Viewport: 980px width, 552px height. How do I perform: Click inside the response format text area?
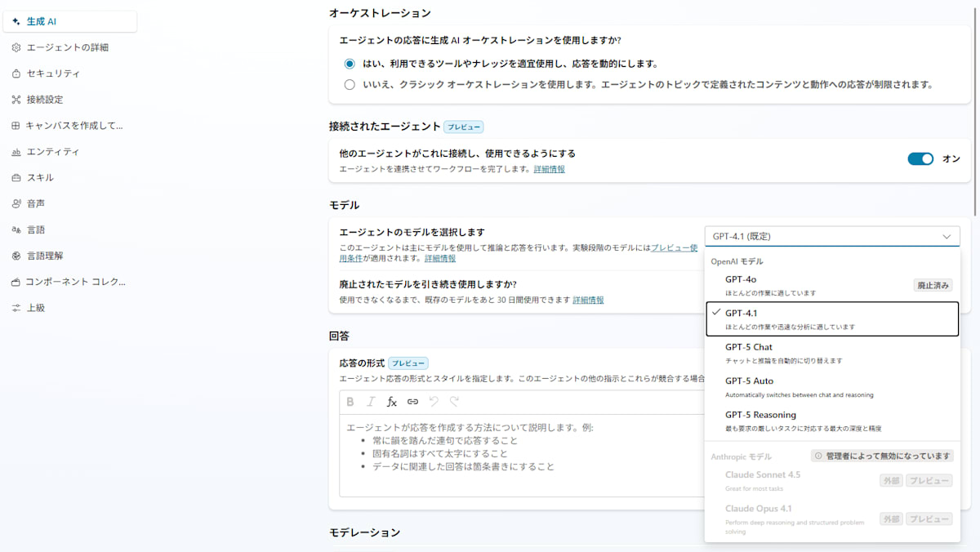(x=521, y=456)
